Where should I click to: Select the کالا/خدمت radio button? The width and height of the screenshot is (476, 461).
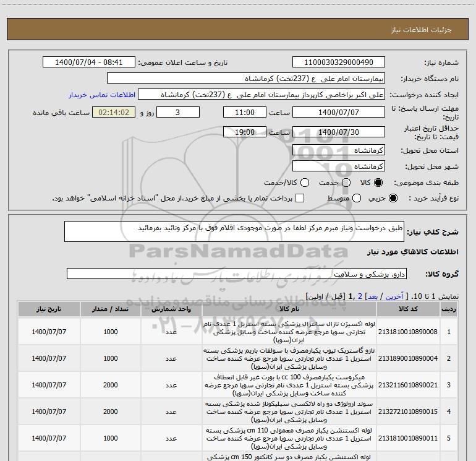click(305, 183)
